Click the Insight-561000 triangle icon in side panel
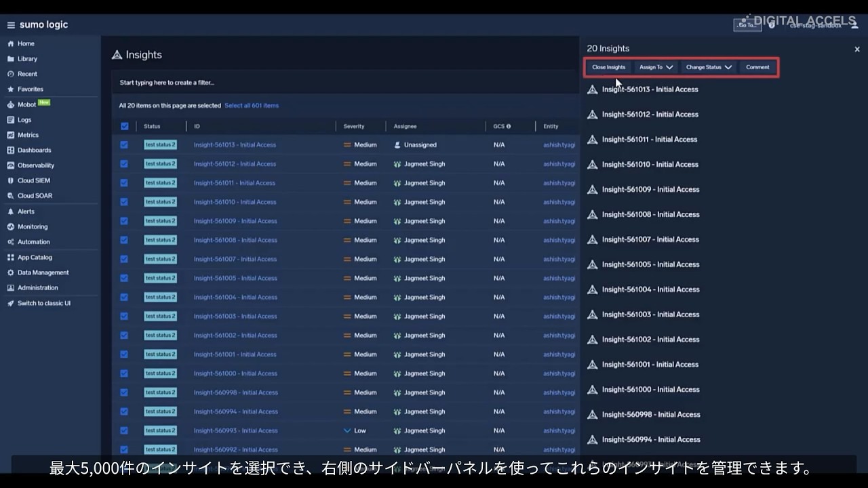The image size is (868, 488). (592, 390)
